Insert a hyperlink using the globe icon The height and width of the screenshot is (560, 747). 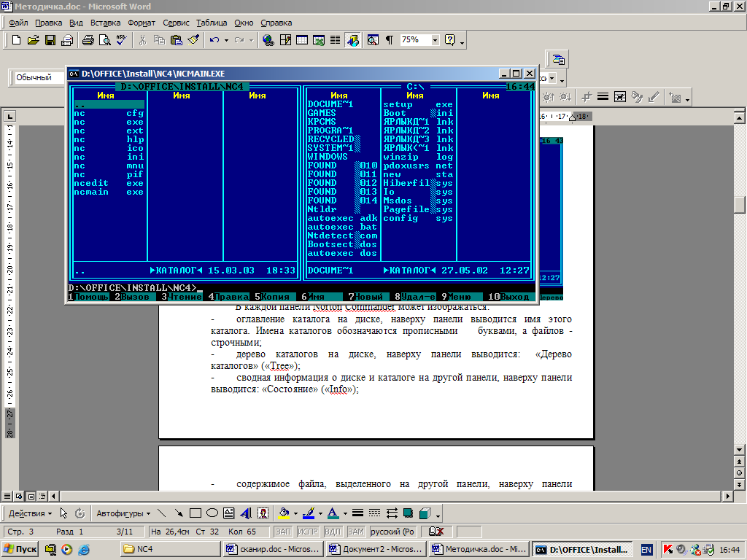268,40
